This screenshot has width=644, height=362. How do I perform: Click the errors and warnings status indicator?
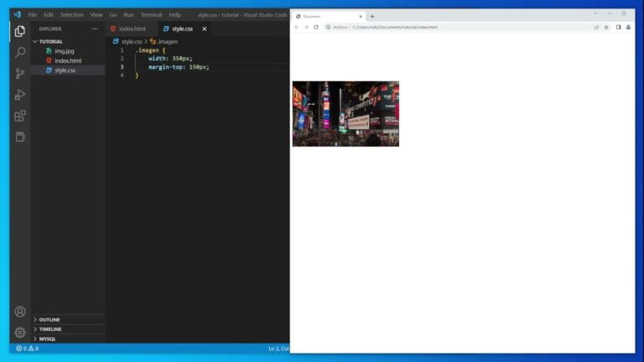[x=27, y=349]
